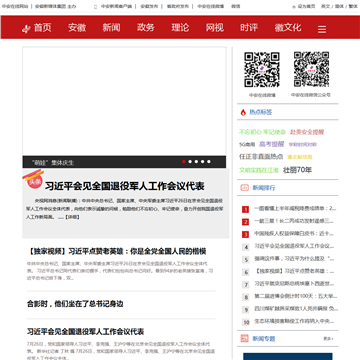Click the 新闻排行 section title
Image resolution: width=360 pixels, height=360 pixels.
(x=264, y=188)
